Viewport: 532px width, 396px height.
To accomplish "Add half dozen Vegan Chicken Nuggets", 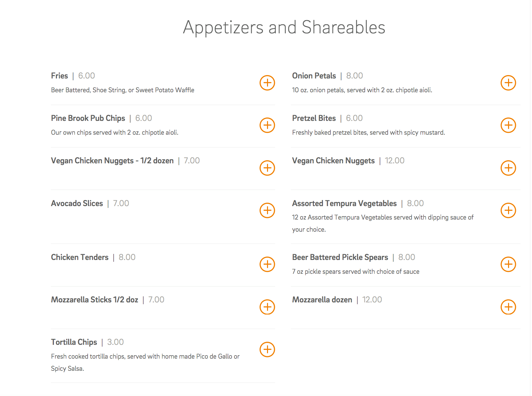I will [x=267, y=168].
